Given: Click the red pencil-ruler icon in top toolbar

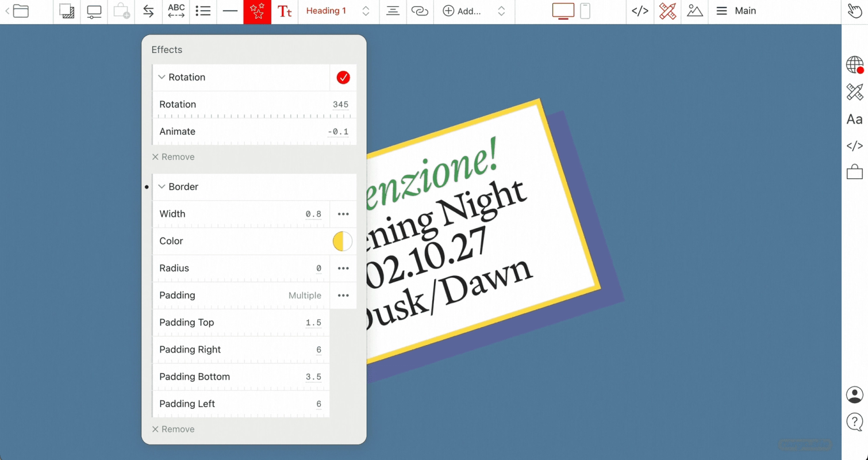Looking at the screenshot, I should [x=667, y=11].
